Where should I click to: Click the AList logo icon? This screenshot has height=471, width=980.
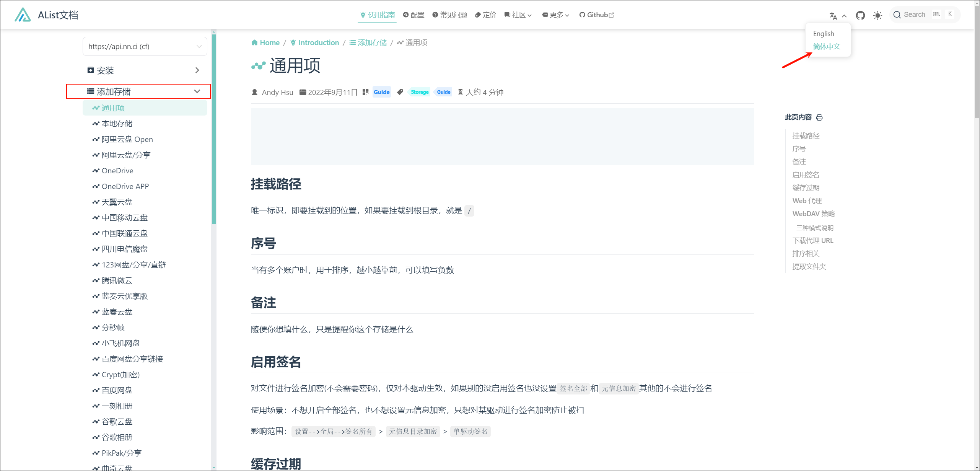[x=23, y=15]
